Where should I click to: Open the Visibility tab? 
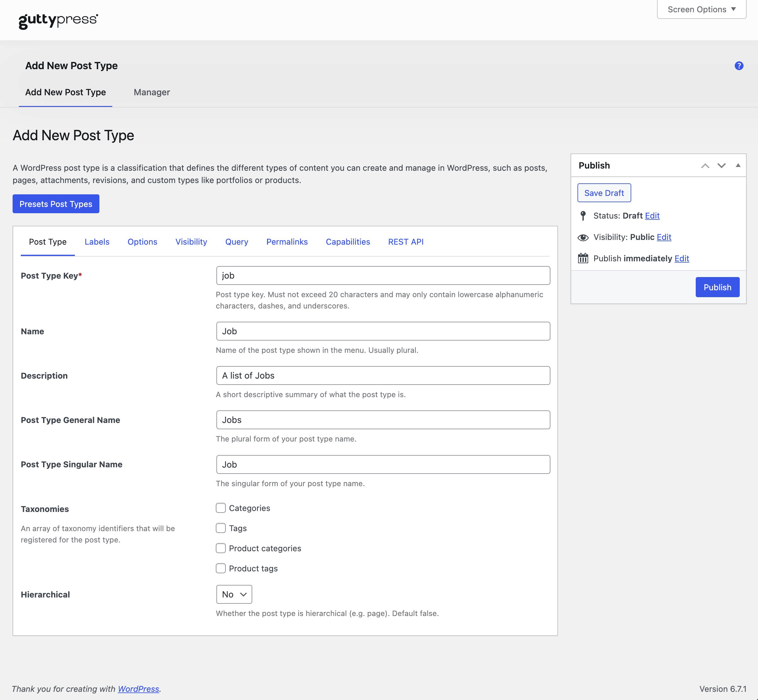[191, 242]
